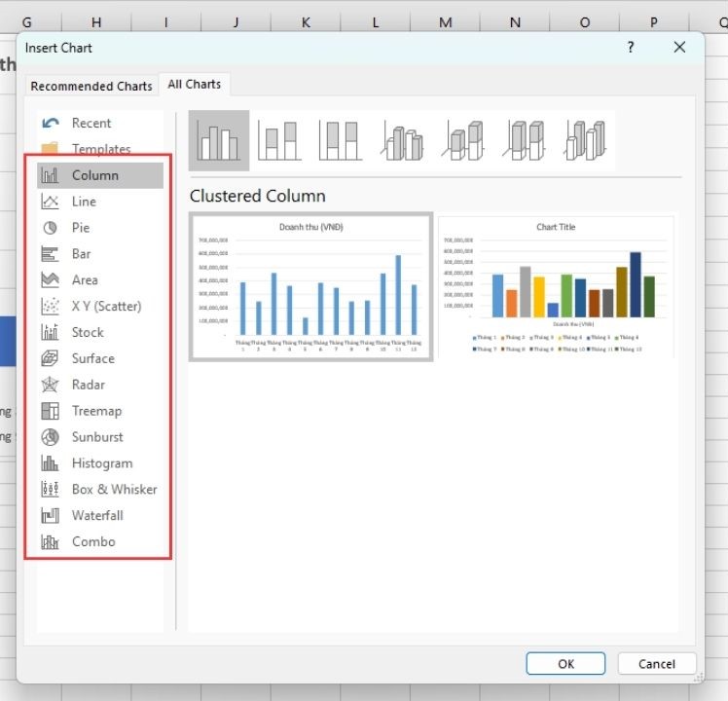This screenshot has height=701, width=728.
Task: Choose the 100% Stacked Column subtype
Action: (x=341, y=141)
